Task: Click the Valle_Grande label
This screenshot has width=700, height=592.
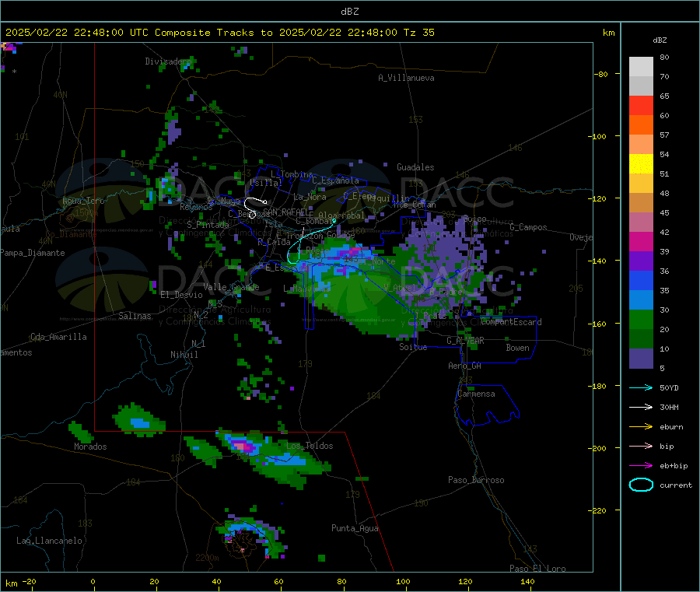Action: click(231, 286)
